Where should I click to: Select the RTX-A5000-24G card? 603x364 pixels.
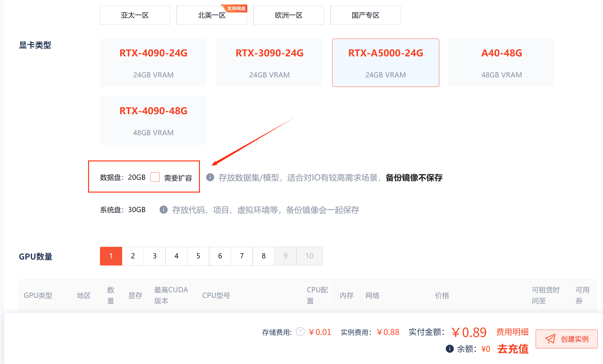point(385,63)
